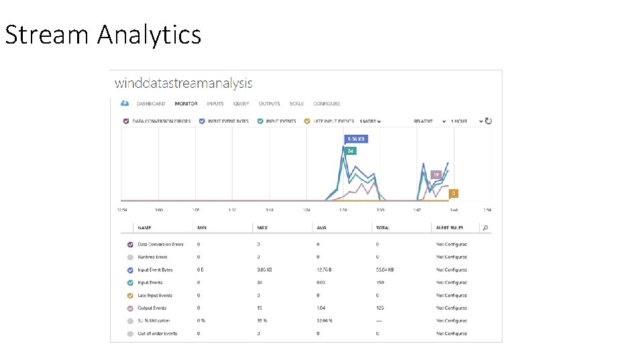The width and height of the screenshot is (644, 362).
Task: Sort table by Avg column
Action: point(321,228)
